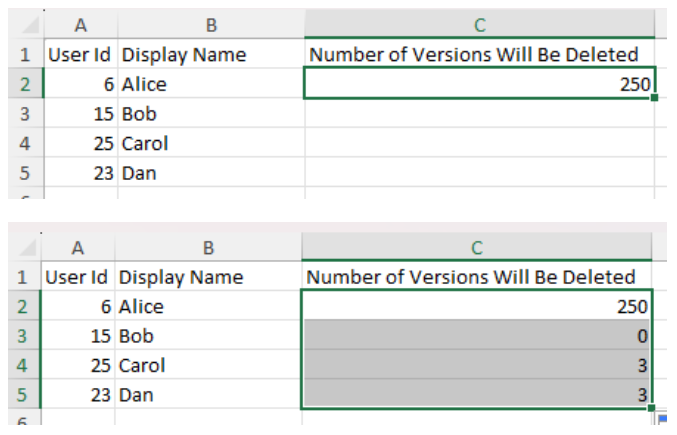Click the Bob cell in bottom spreadsheet
Image resolution: width=677 pixels, height=435 pixels.
point(208,335)
